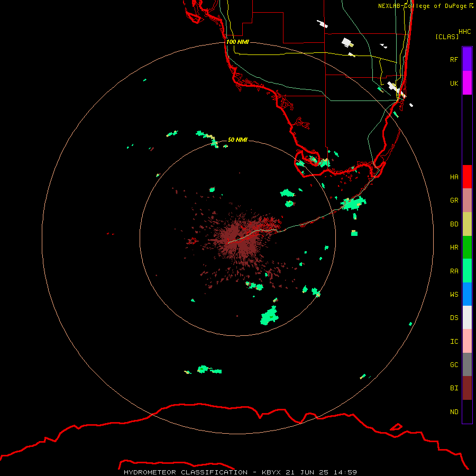Click the '50 NMI' range ring label
This screenshot has width=476, height=476.
coord(237,140)
